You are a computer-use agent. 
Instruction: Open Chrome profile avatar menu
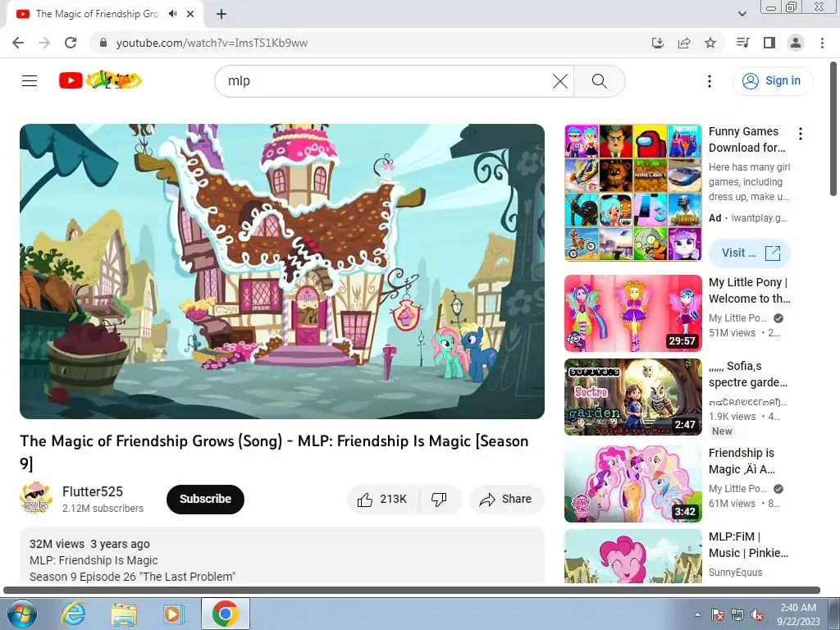coord(796,43)
